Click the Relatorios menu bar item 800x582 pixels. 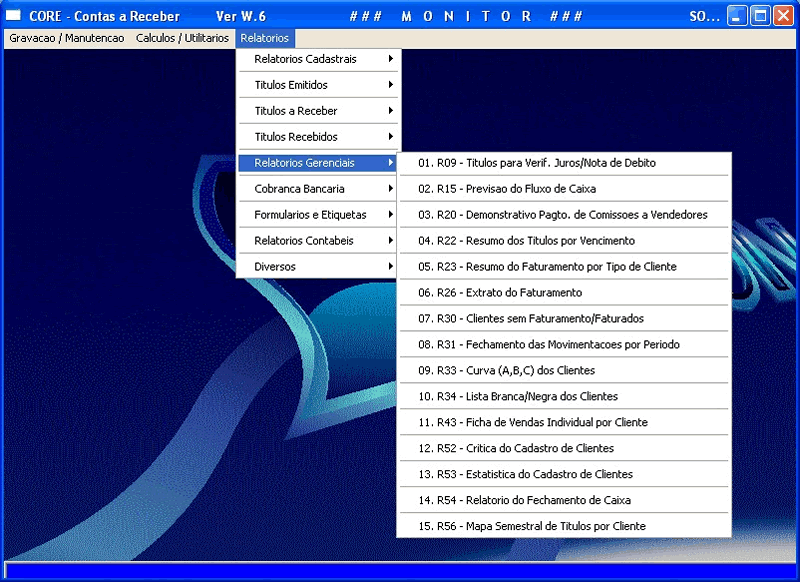point(264,38)
